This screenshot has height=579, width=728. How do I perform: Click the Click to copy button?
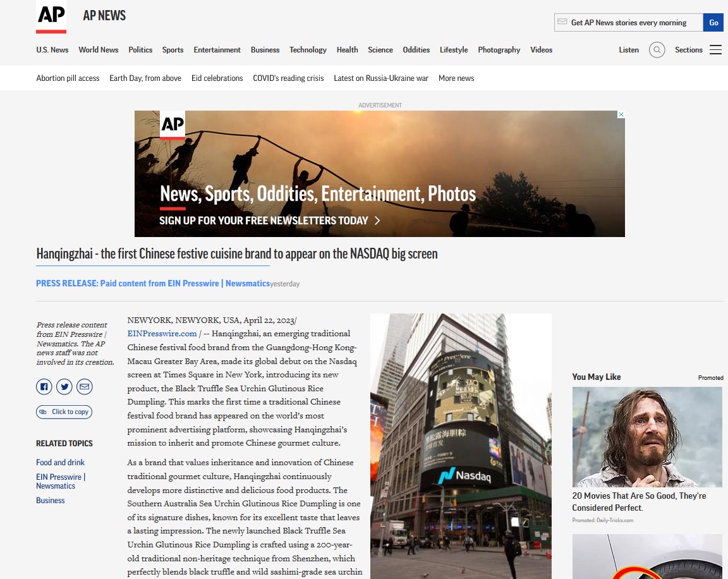pyautogui.click(x=64, y=412)
